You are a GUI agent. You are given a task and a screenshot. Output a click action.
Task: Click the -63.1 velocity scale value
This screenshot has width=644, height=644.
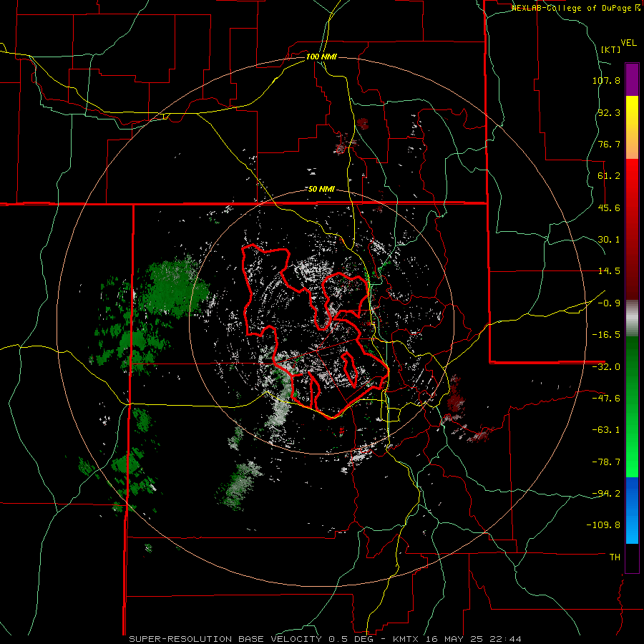click(606, 430)
